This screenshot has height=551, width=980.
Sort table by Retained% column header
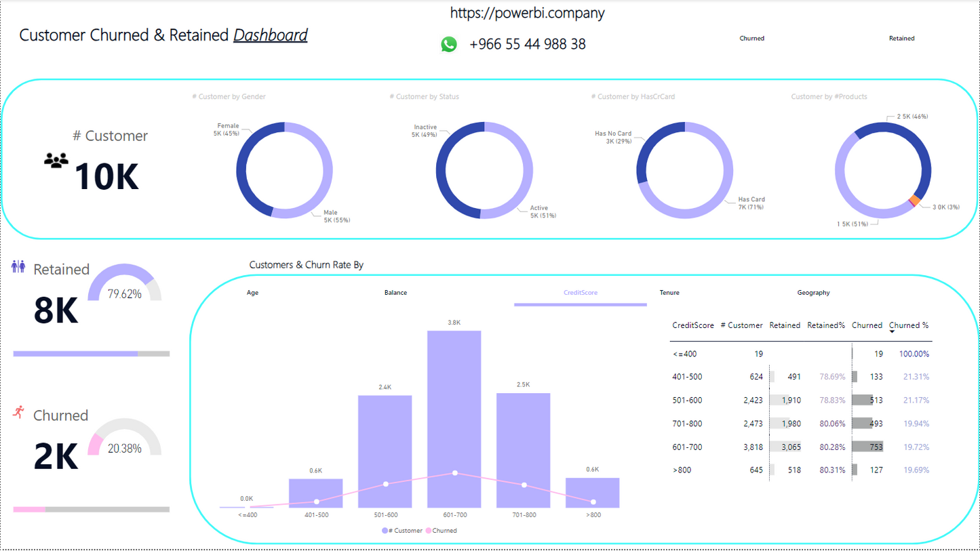[825, 325]
